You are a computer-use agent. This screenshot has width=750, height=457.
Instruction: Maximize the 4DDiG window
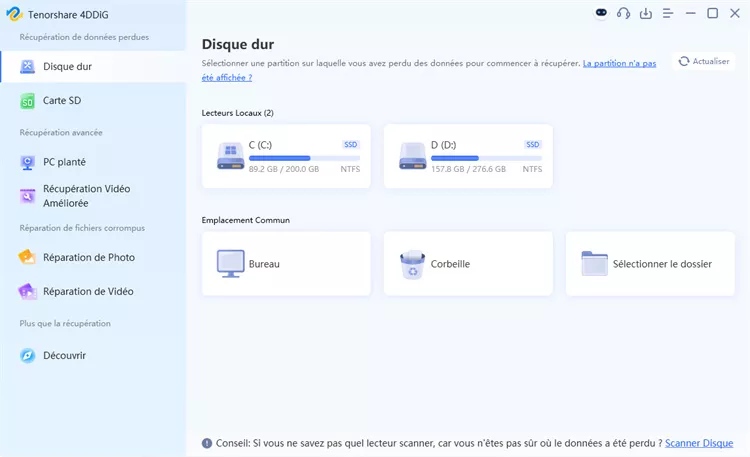tap(713, 13)
